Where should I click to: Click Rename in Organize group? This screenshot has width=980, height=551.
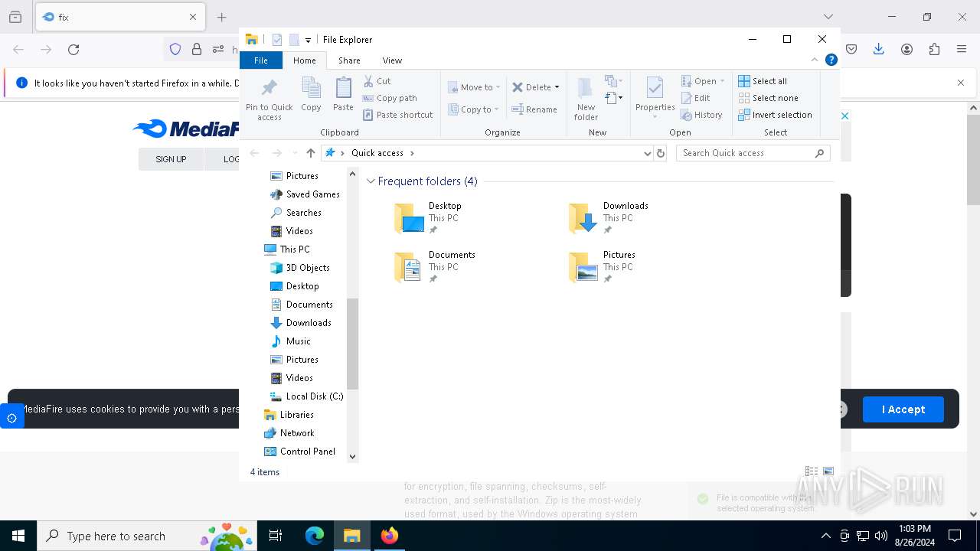[534, 109]
